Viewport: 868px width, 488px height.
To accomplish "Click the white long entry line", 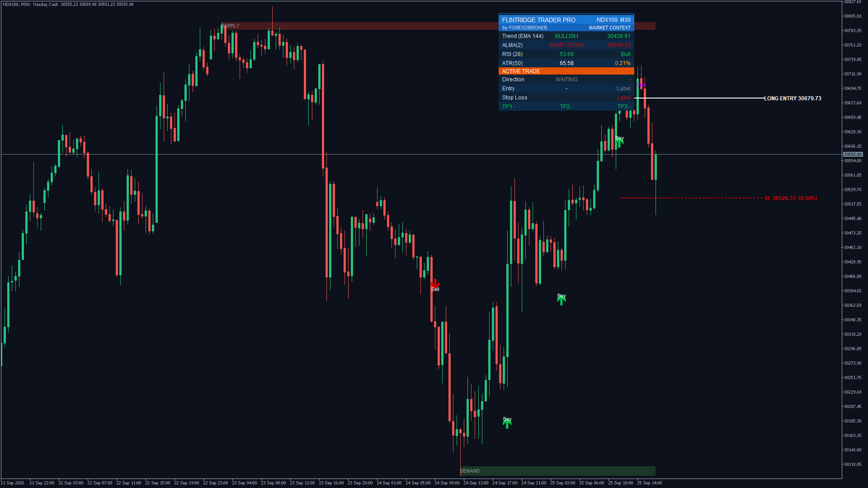I will (699, 98).
